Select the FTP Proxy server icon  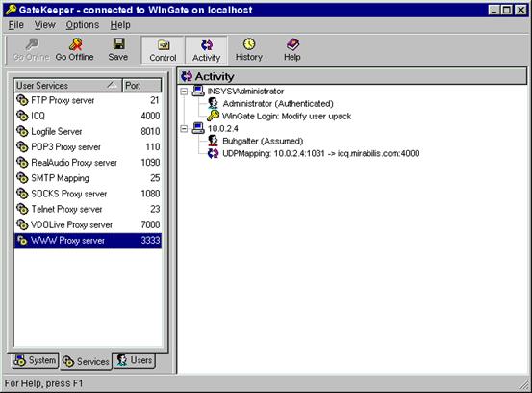pos(22,100)
